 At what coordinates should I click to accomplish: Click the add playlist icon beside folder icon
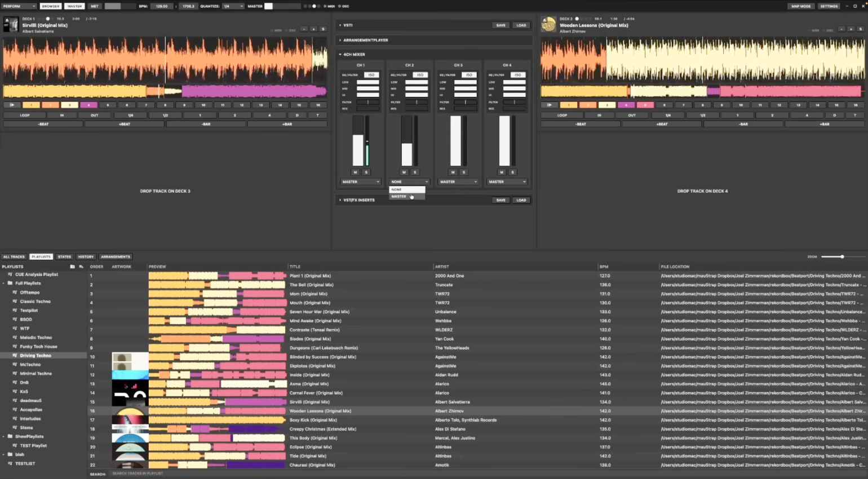click(81, 267)
